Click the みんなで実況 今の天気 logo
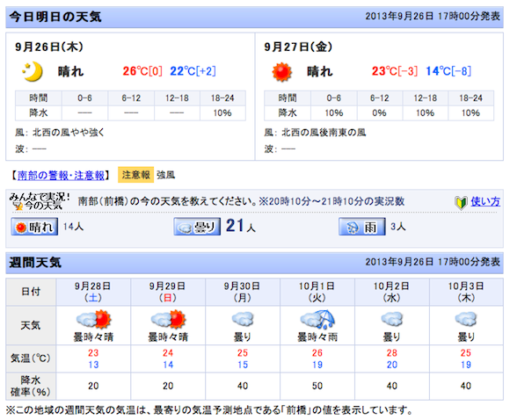510x420 pixels. click(40, 201)
